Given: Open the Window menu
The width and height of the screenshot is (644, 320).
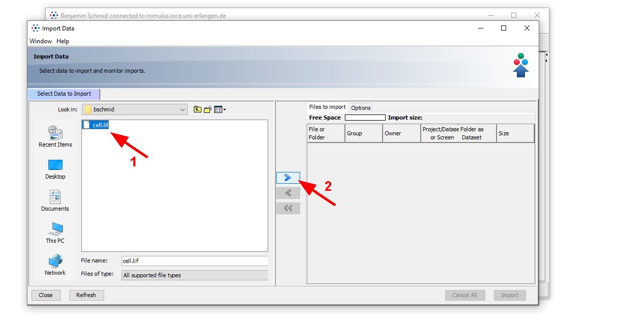Looking at the screenshot, I should (41, 41).
